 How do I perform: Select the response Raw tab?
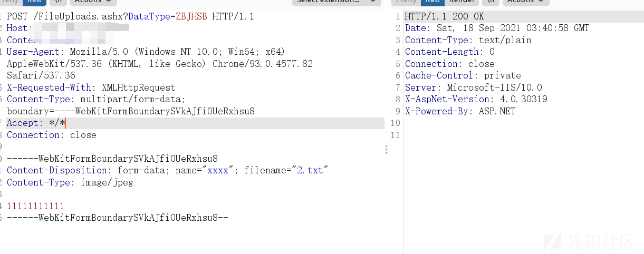click(x=433, y=2)
